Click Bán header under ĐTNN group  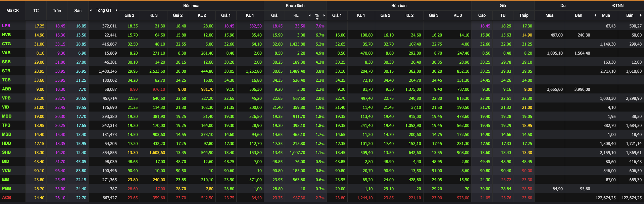click(630, 15)
